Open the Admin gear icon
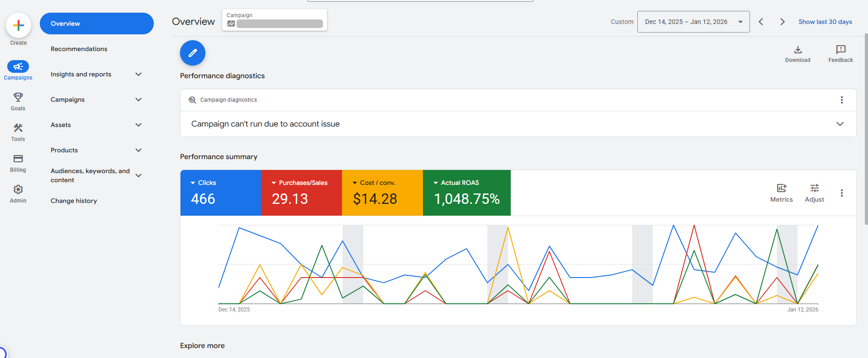 coord(18,189)
